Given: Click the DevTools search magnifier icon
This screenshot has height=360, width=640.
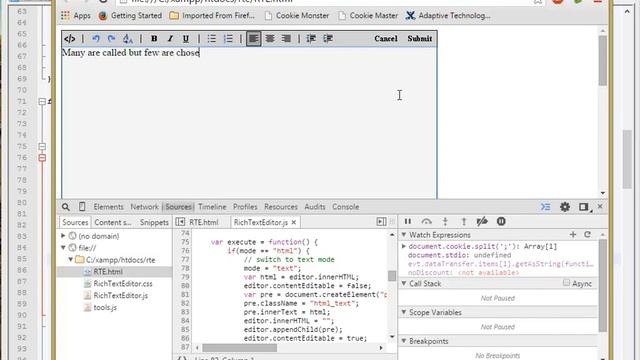Looking at the screenshot, I should coord(66,207).
